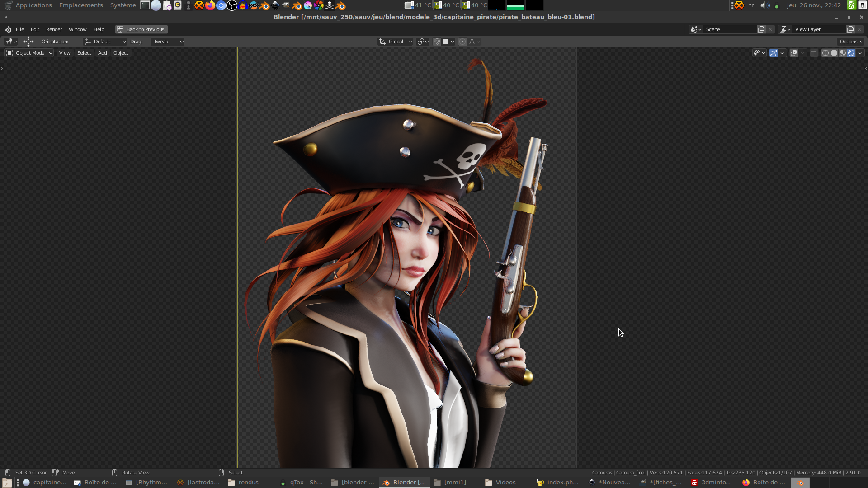Open the Edit menu
This screenshot has width=868, height=488.
click(x=35, y=29)
